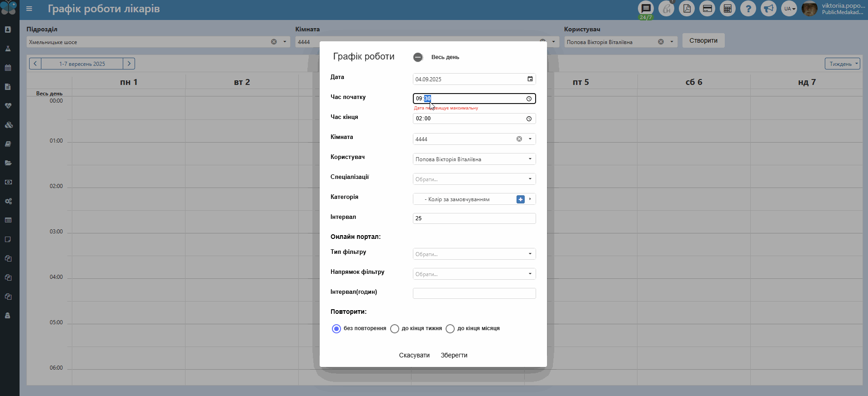
Task: Expand the Користувач dropdown in dialog
Action: (530, 159)
